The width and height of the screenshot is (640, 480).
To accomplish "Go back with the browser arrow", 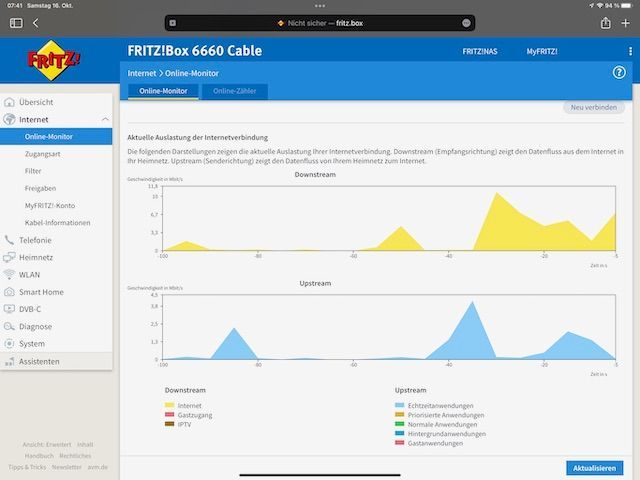I will point(36,23).
